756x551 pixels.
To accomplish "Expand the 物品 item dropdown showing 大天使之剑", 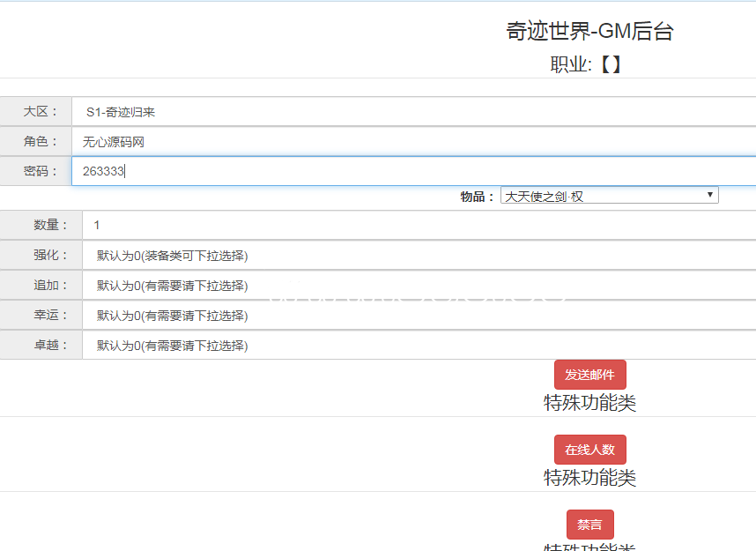I will pyautogui.click(x=609, y=196).
